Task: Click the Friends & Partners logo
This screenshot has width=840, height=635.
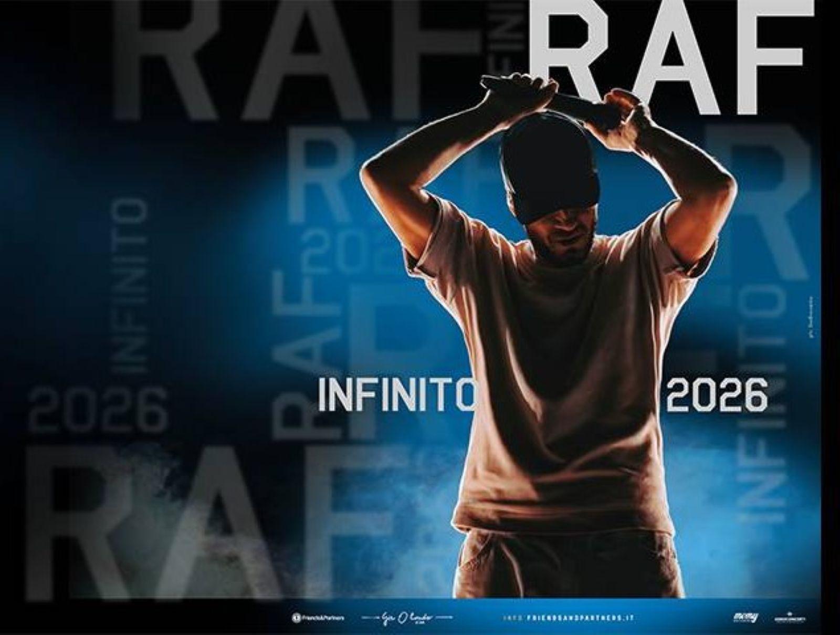Action: (319, 618)
